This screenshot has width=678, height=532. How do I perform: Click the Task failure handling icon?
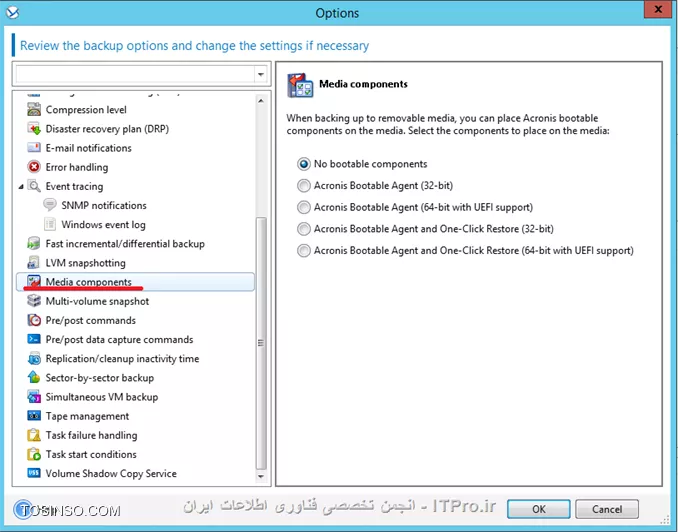point(34,435)
